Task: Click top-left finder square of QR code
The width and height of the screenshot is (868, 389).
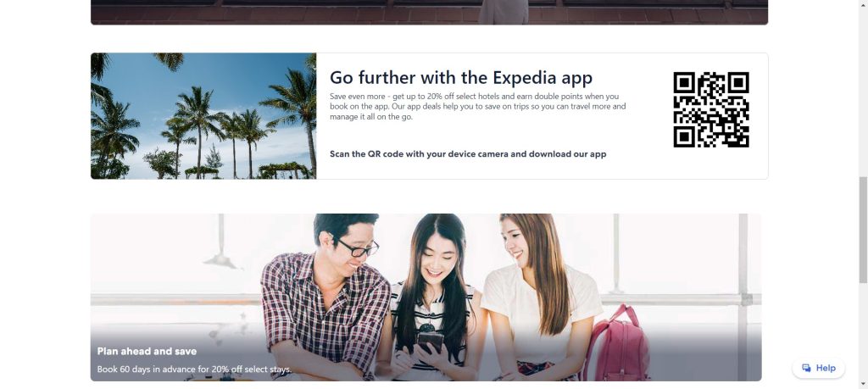Action: point(685,84)
